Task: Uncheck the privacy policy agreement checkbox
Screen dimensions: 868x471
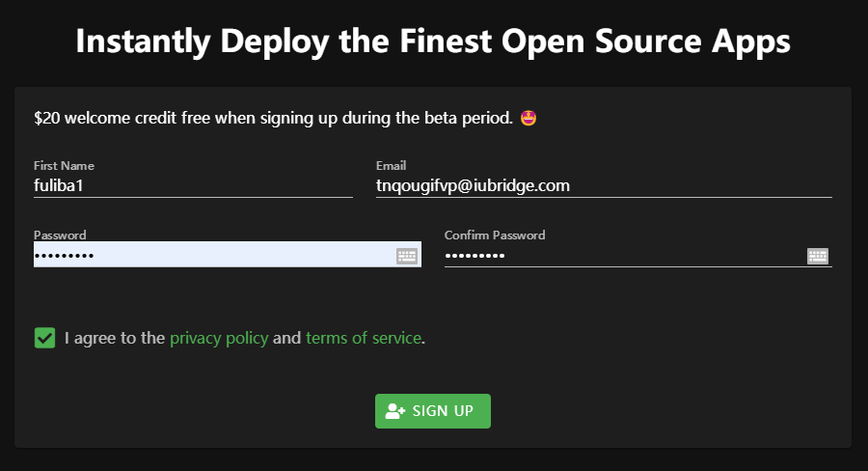Action: 44,338
